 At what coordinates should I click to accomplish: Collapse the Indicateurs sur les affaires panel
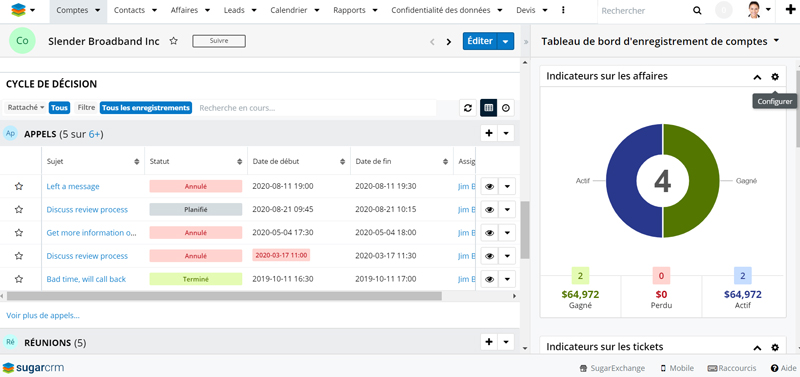point(757,77)
